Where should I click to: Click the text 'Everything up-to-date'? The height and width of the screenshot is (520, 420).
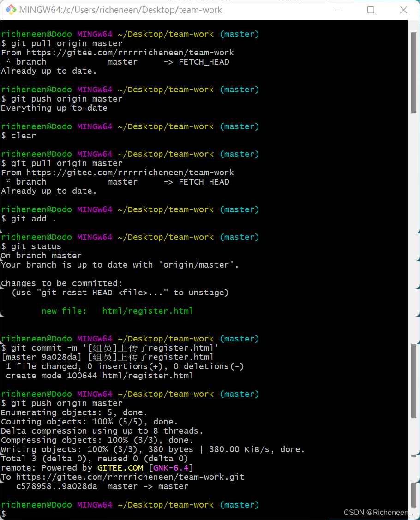point(54,108)
